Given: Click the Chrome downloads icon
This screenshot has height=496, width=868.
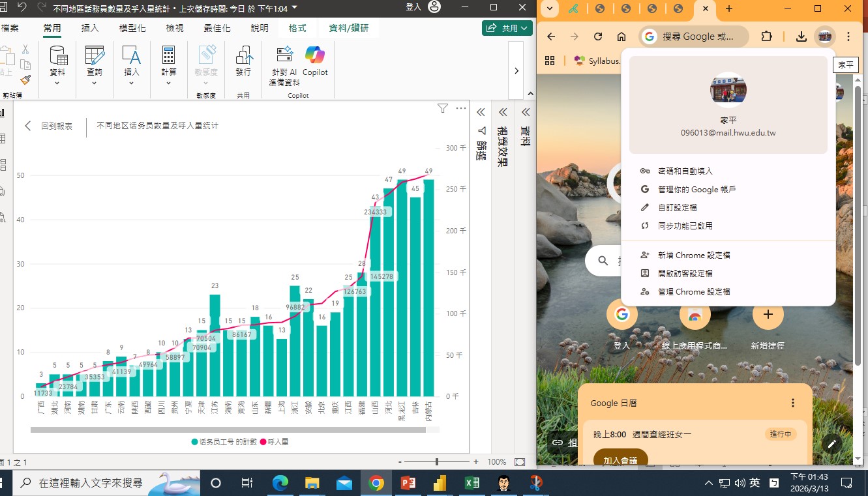Looking at the screenshot, I should pos(801,36).
